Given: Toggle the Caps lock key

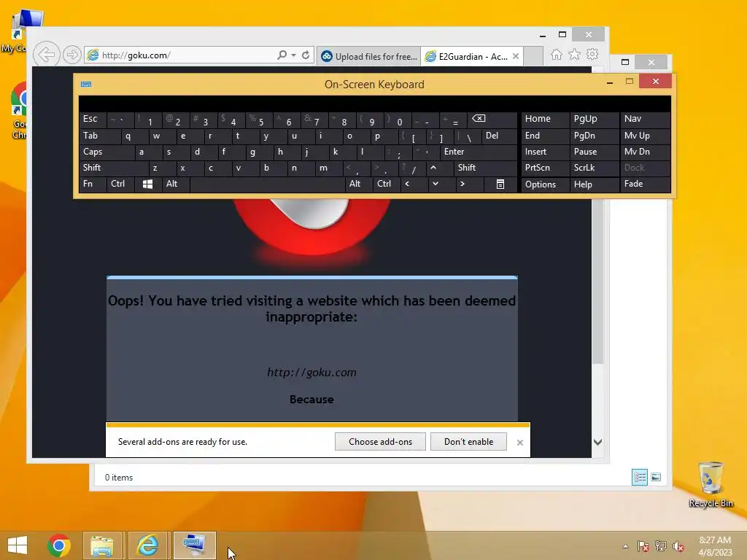Looking at the screenshot, I should click(107, 152).
